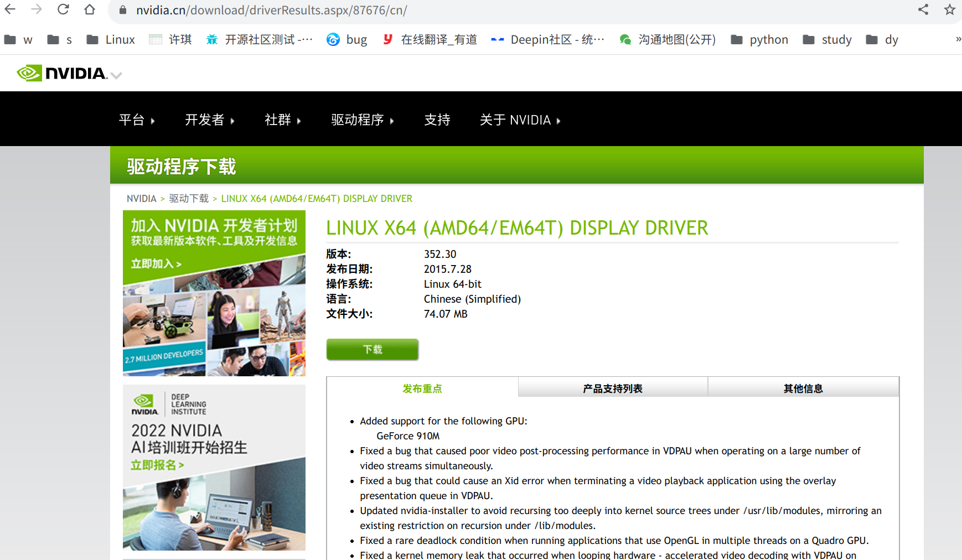The height and width of the screenshot is (560, 962).
Task: Click the version number 352.30
Action: [x=440, y=254]
